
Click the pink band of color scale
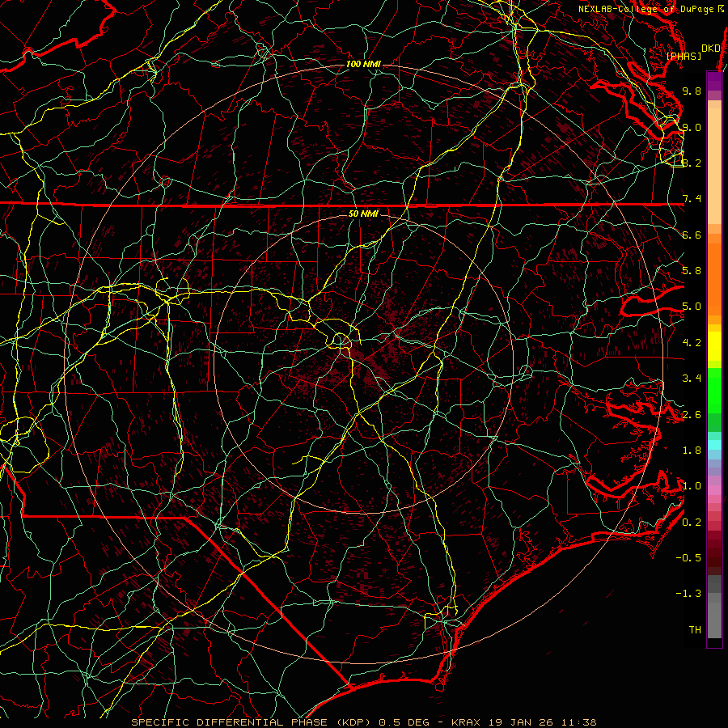click(x=714, y=490)
